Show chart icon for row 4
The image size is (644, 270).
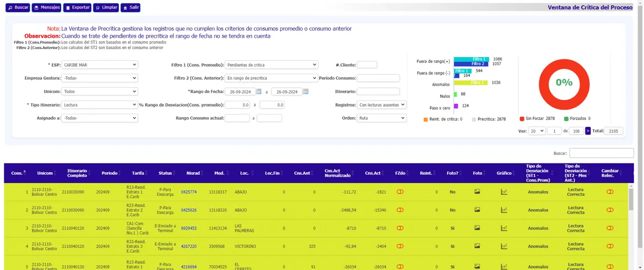click(504, 246)
